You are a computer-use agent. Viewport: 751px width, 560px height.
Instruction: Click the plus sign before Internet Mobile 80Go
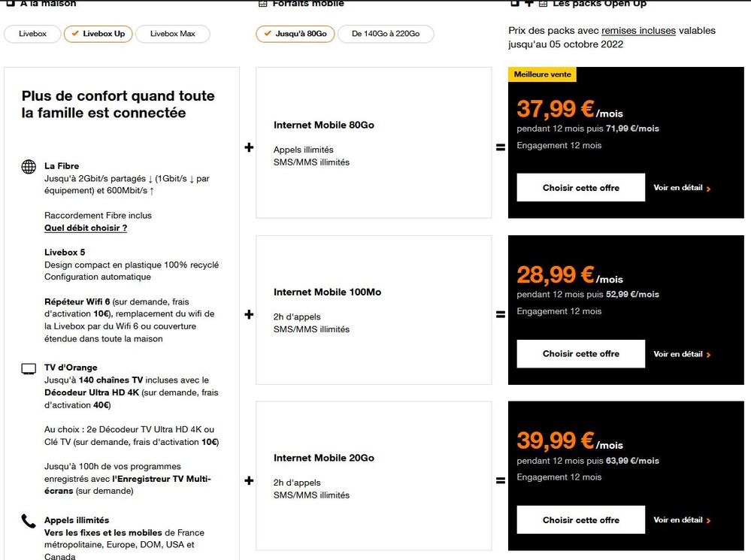click(249, 148)
